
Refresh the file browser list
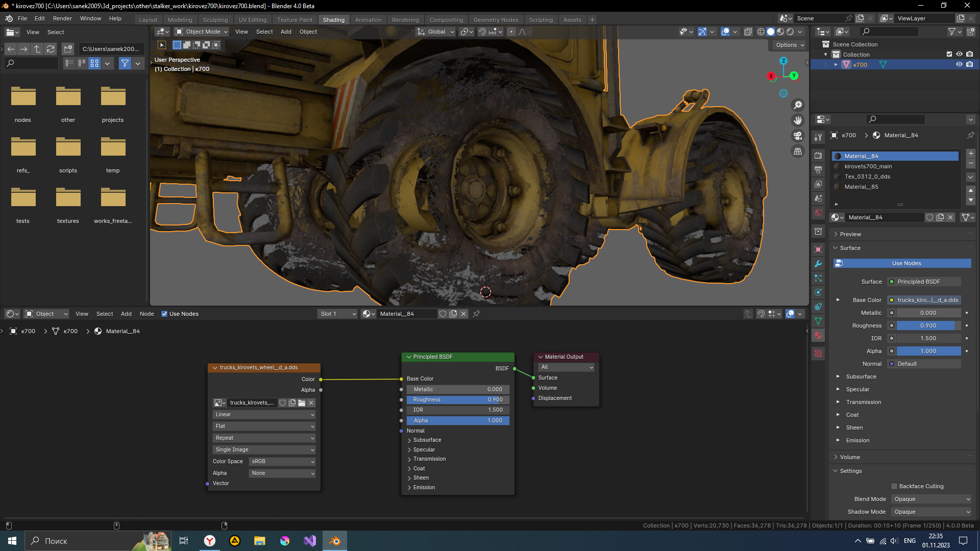click(x=51, y=49)
